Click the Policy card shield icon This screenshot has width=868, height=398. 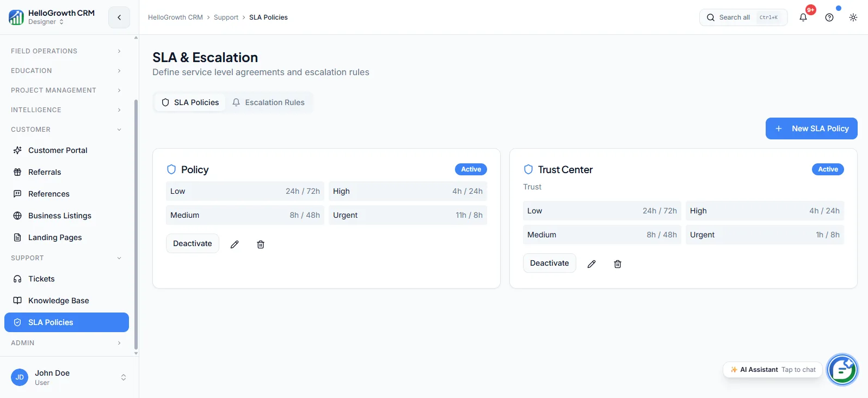pos(171,169)
